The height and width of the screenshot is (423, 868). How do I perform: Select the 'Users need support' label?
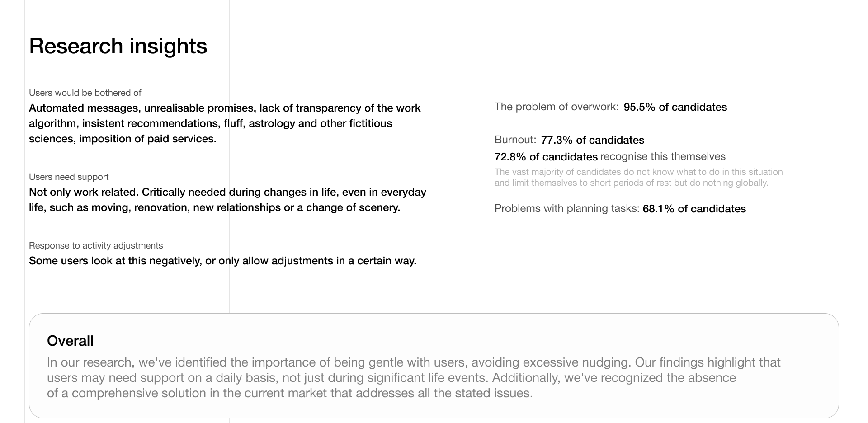pyautogui.click(x=69, y=177)
